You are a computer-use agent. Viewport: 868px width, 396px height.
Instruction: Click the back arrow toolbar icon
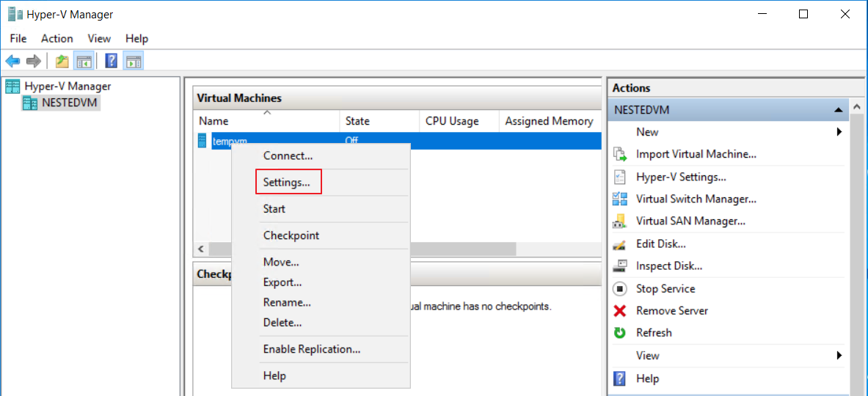[12, 61]
